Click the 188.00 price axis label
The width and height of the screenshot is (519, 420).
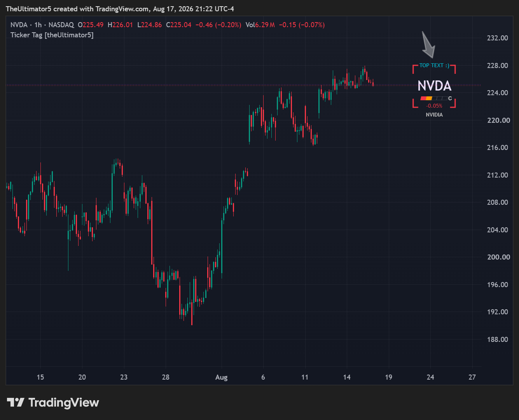[x=497, y=339]
